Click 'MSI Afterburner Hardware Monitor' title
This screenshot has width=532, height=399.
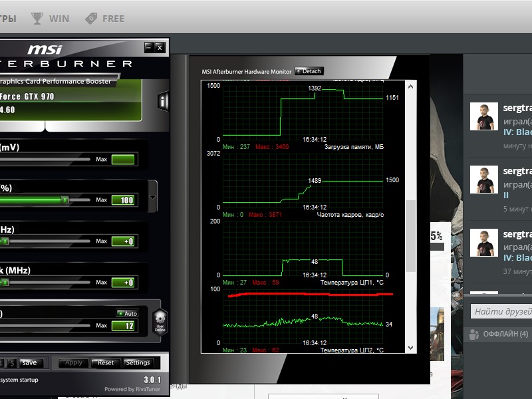click(246, 72)
